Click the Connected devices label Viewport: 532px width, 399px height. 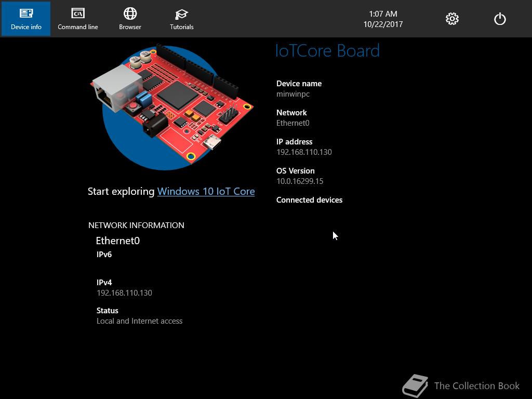pos(310,200)
